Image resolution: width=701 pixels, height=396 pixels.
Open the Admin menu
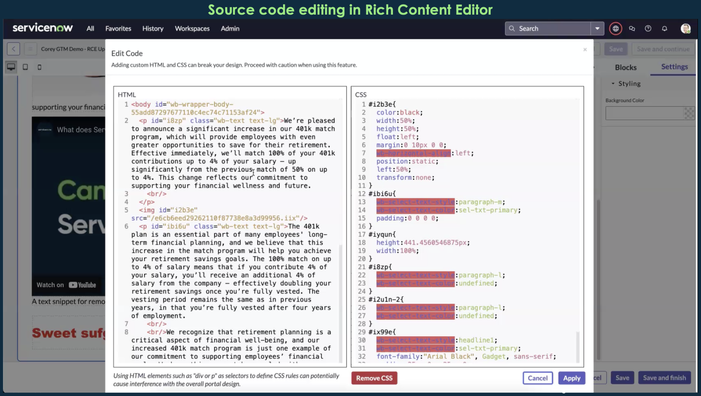[x=230, y=29]
